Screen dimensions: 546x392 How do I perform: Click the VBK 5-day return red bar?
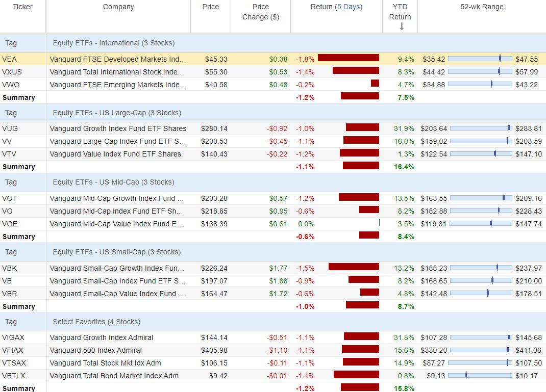(x=354, y=267)
